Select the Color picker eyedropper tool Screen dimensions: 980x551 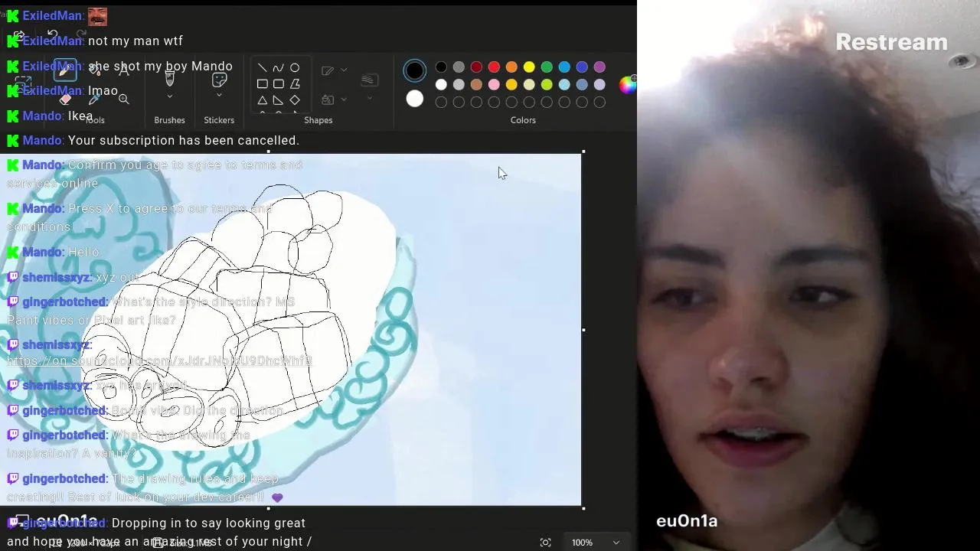click(x=95, y=99)
